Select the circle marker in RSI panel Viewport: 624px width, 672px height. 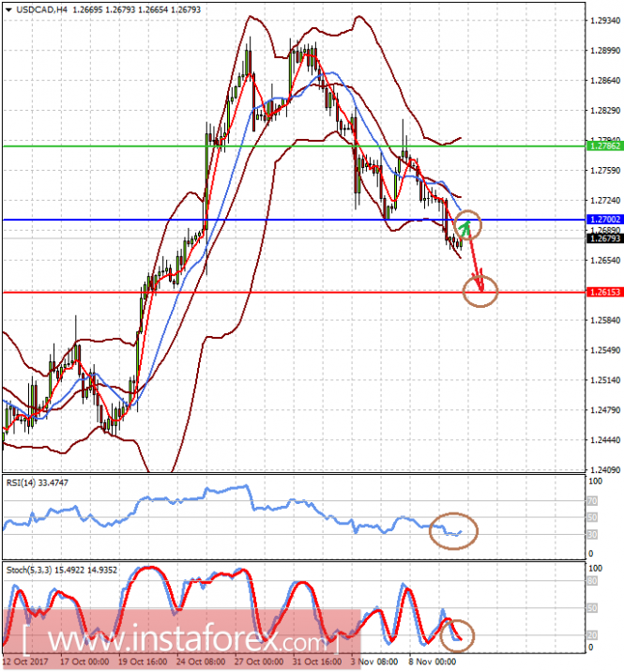452,530
